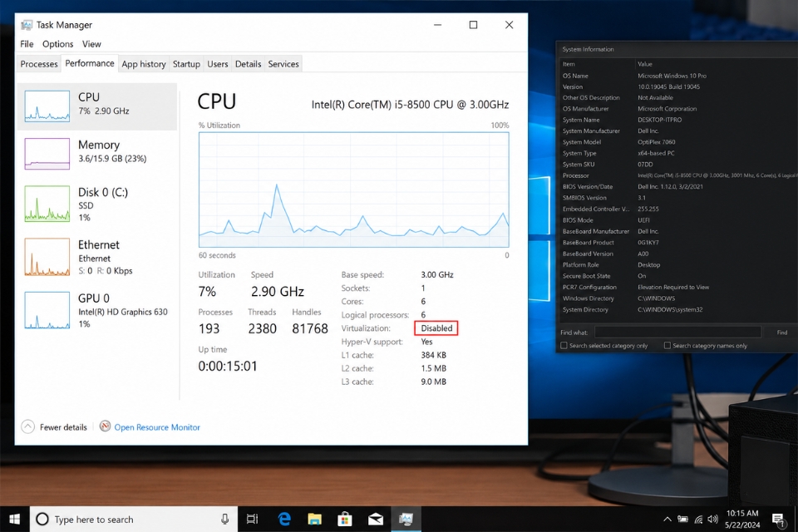Viewport: 798px width, 532px height.
Task: Select System Name DESKTOP-ITPRO row
Action: (678, 120)
